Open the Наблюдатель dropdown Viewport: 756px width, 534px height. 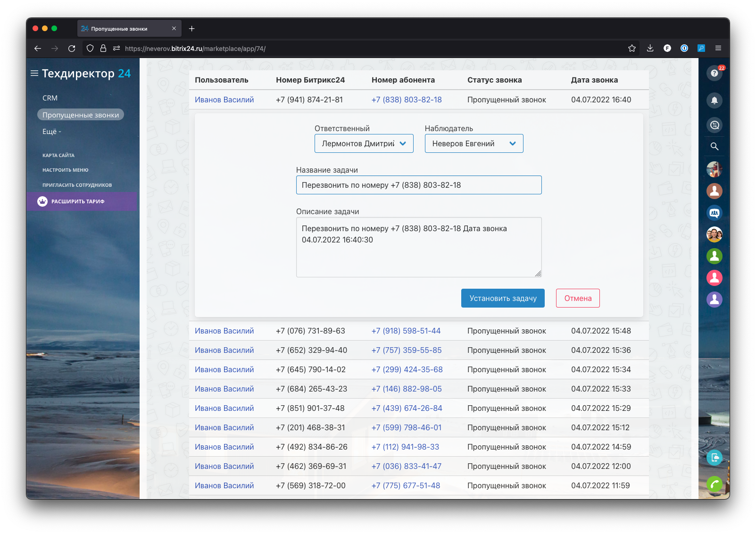click(x=474, y=143)
